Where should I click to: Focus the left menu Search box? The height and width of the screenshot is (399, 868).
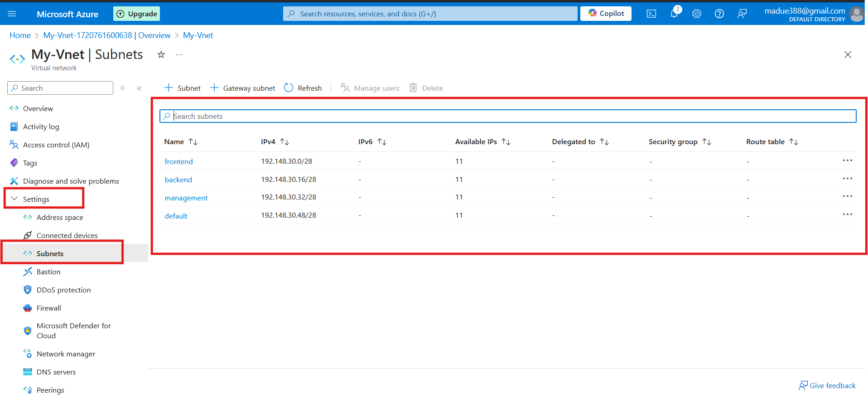tap(60, 88)
